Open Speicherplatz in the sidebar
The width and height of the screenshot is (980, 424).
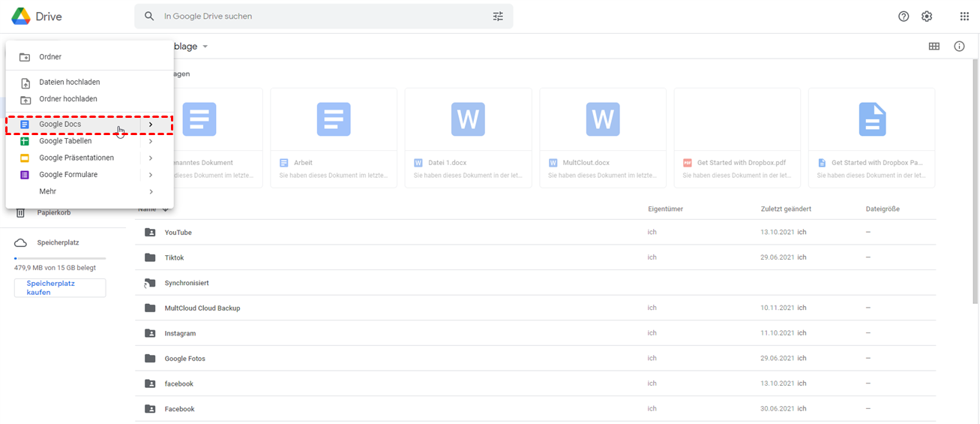tap(58, 243)
